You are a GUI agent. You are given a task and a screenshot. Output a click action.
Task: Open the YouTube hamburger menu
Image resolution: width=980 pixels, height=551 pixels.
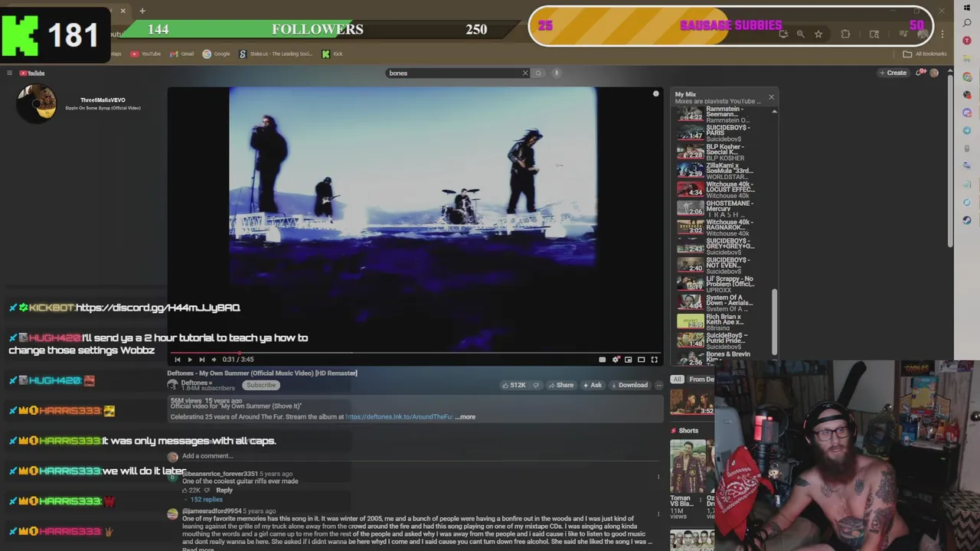point(9,73)
